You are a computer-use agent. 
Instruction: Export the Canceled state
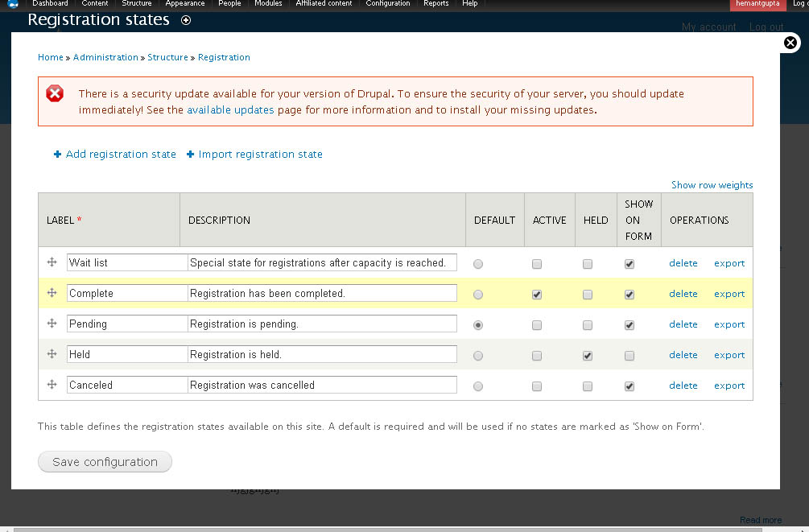tap(729, 385)
